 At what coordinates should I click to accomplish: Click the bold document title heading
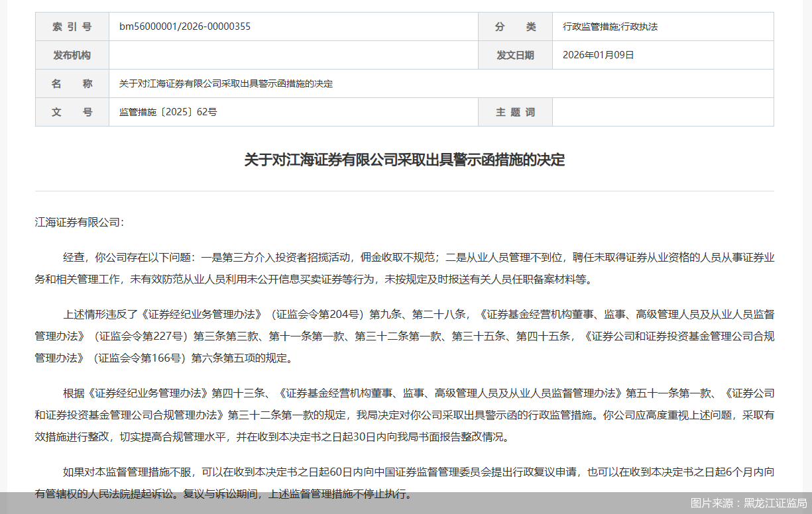click(406, 160)
